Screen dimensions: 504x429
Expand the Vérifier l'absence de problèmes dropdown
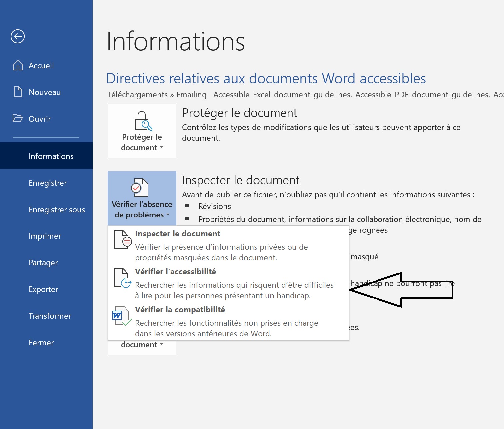coord(168,215)
